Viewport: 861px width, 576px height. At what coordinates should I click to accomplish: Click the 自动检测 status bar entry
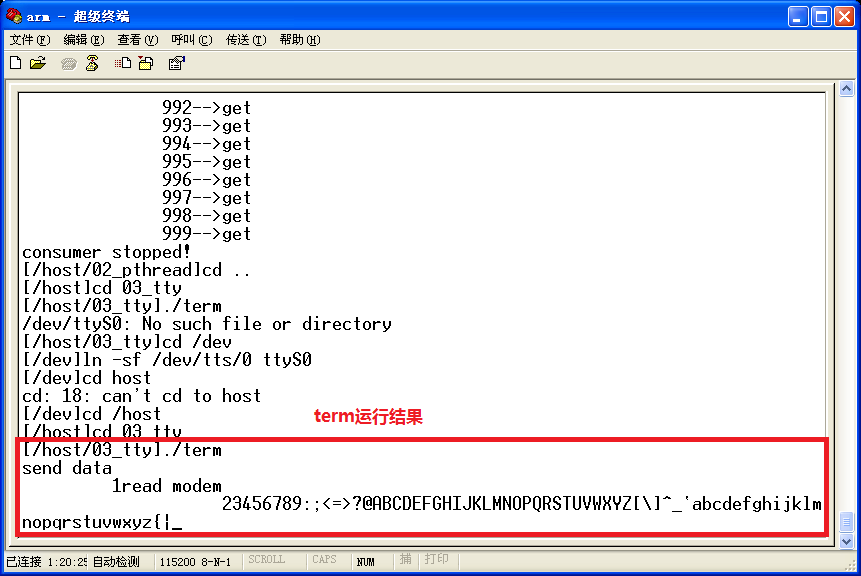[x=116, y=562]
